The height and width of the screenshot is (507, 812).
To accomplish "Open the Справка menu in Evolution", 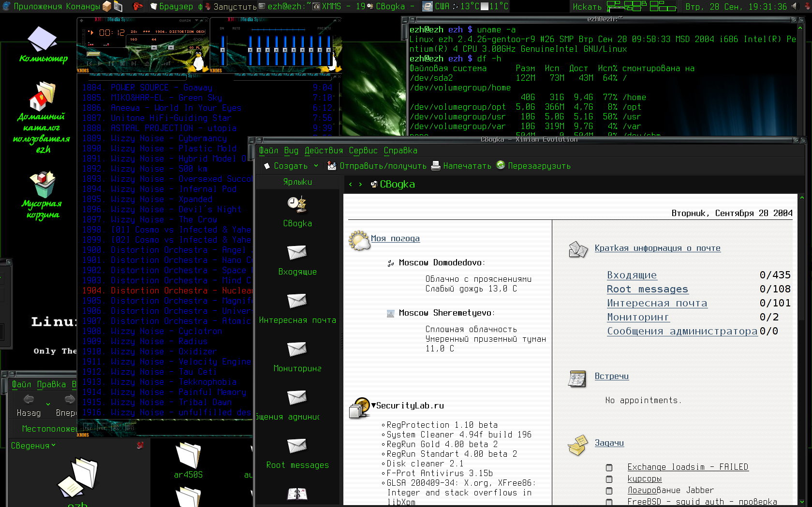I will coord(400,150).
